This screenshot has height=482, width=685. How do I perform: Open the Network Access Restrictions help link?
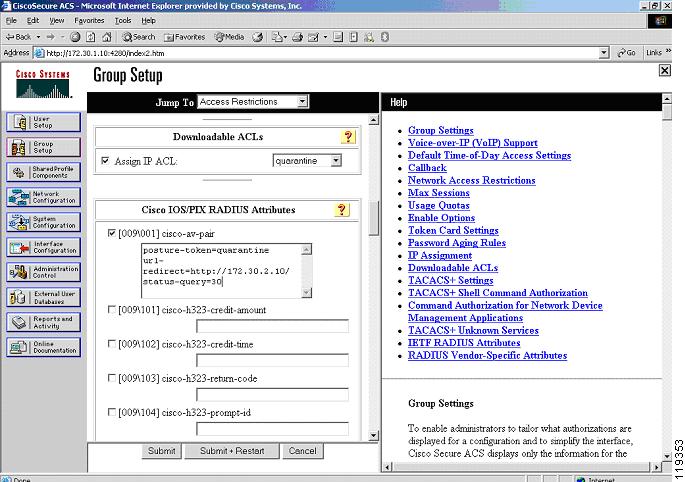coord(471,180)
